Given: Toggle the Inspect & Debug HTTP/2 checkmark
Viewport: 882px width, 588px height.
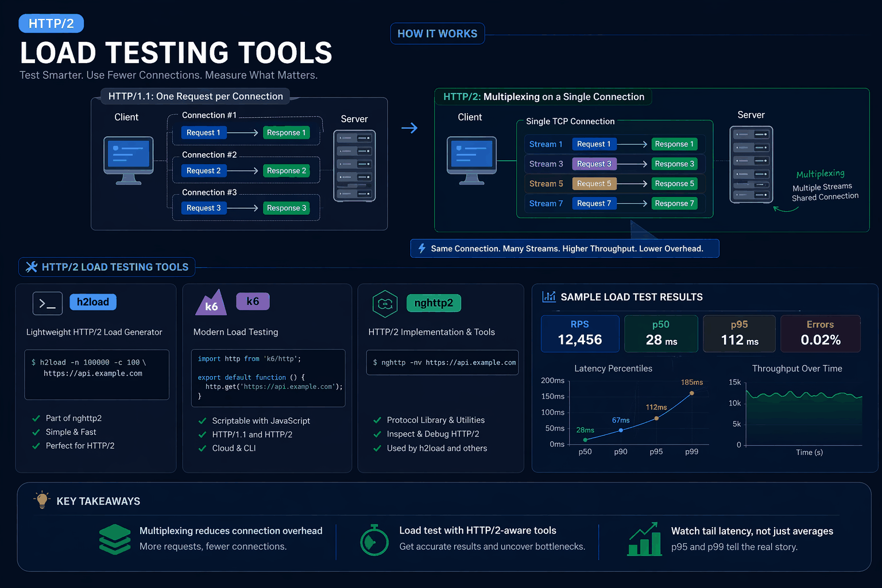Looking at the screenshot, I should (376, 434).
